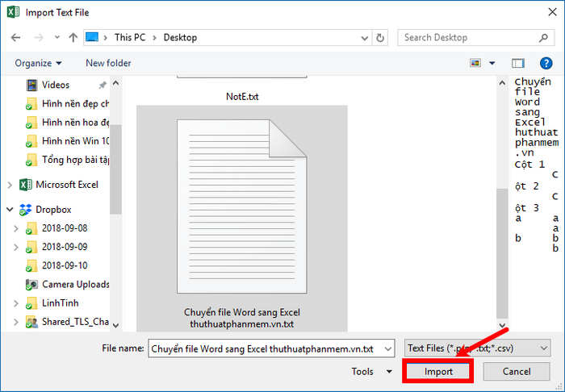Click the Cancel button

click(x=517, y=372)
